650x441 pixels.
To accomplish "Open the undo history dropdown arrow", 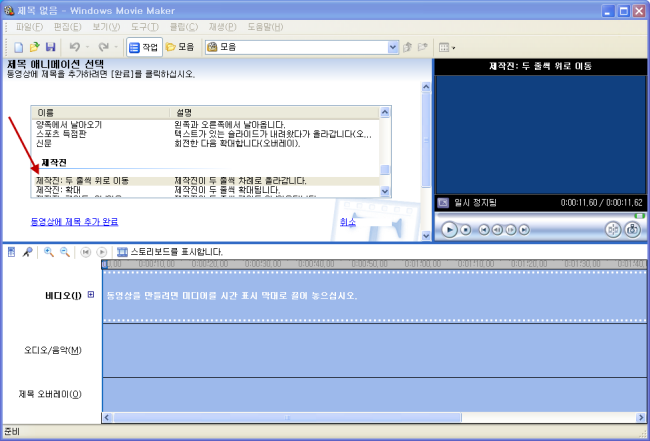I will point(87,47).
